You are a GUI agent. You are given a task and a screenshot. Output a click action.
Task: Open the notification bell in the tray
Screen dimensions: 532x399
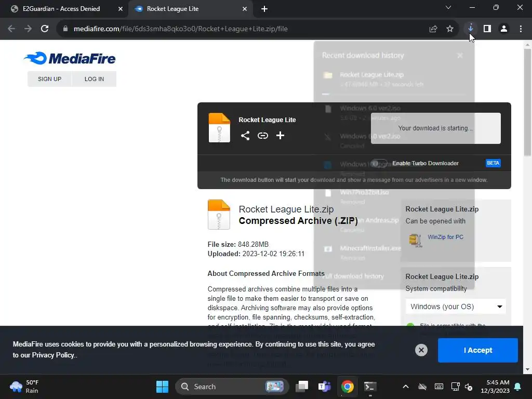click(x=518, y=387)
